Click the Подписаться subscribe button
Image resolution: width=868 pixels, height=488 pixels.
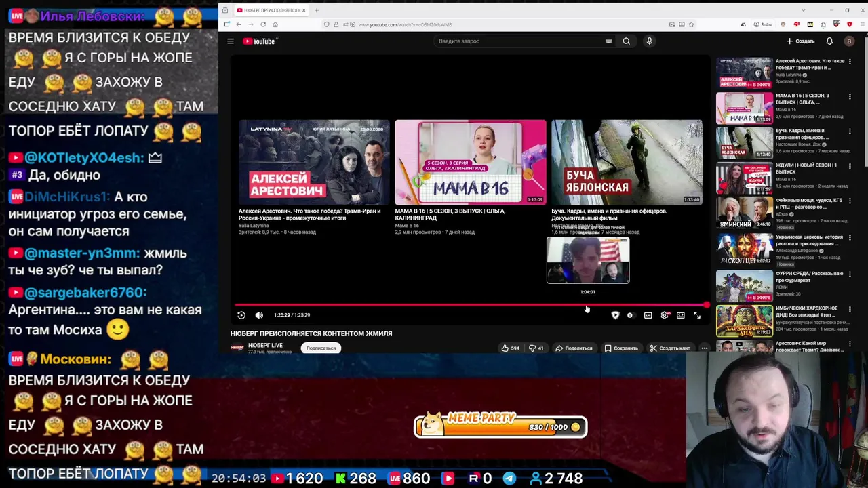pyautogui.click(x=321, y=348)
